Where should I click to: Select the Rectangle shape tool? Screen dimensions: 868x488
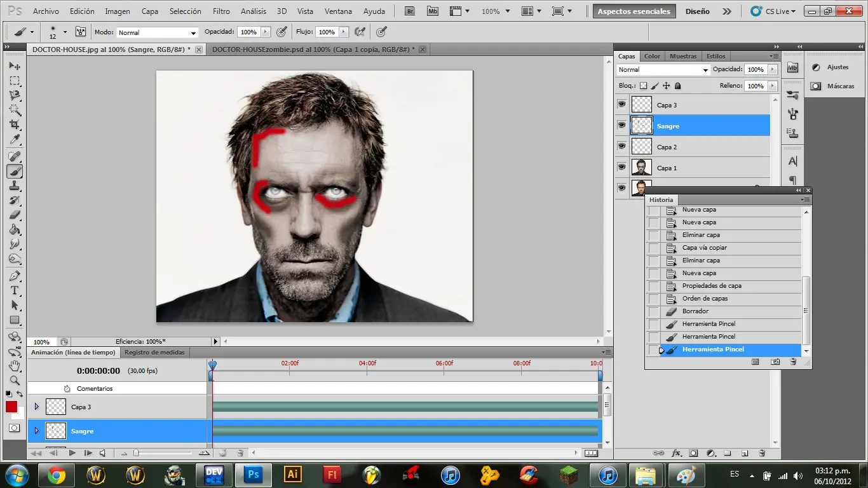point(15,320)
